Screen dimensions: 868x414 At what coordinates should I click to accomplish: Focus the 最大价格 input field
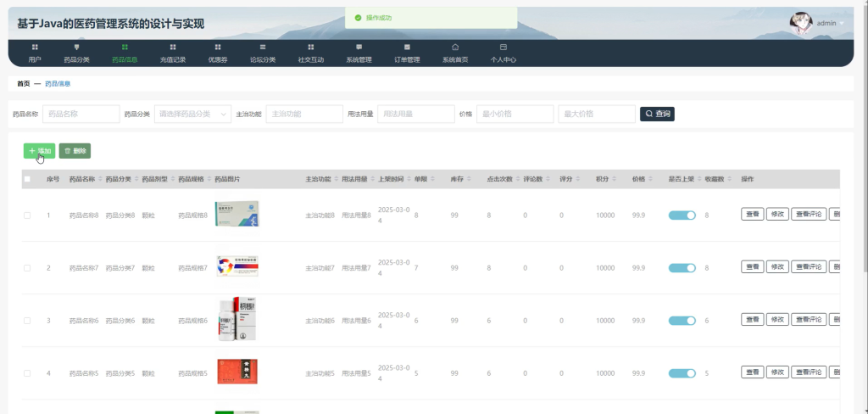point(597,114)
